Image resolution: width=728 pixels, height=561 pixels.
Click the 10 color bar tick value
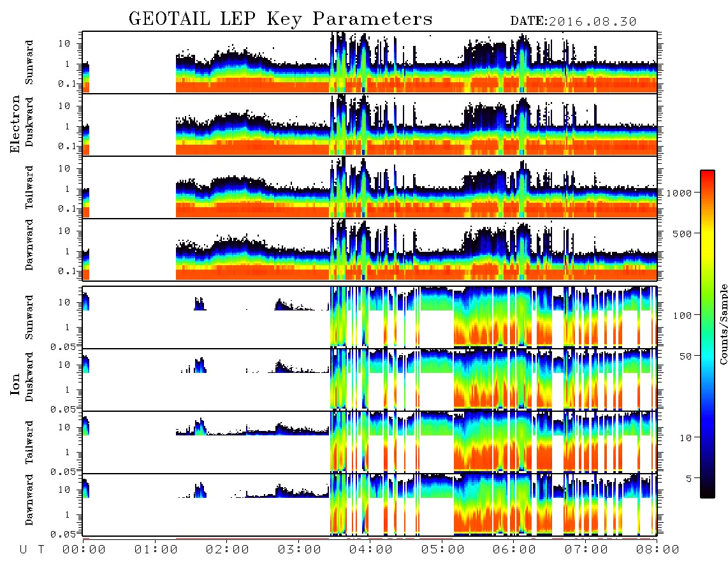point(685,438)
